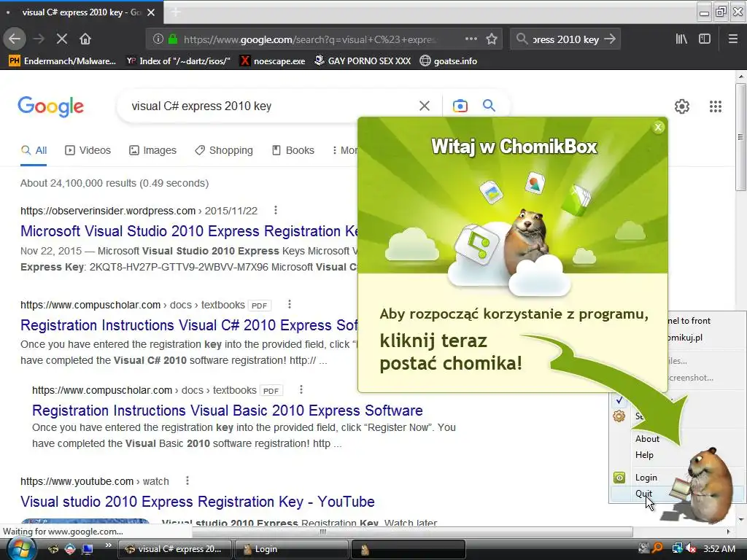The width and height of the screenshot is (747, 560).
Task: Click the volume muted tray icon
Action: coord(692,548)
